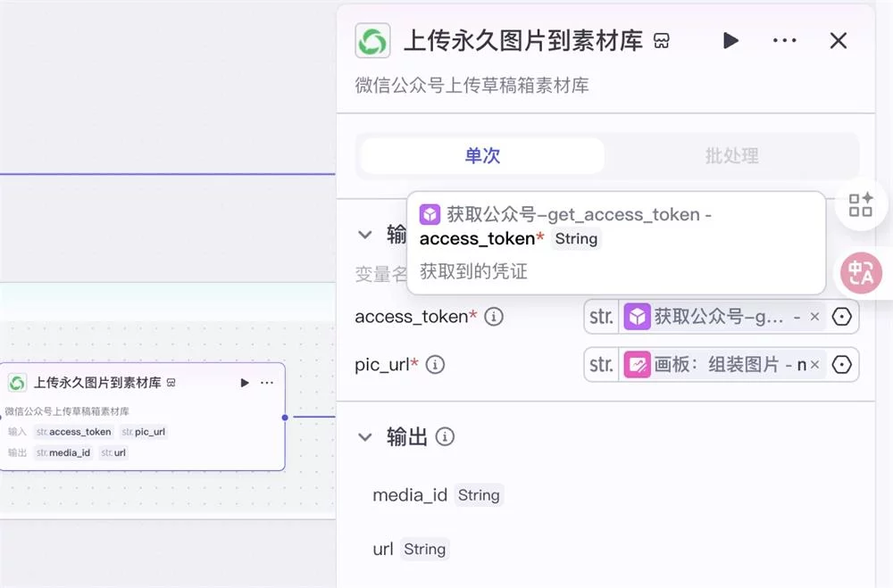Image resolution: width=893 pixels, height=588 pixels.
Task: Open variable picker hexagon for access_token
Action: point(841,317)
